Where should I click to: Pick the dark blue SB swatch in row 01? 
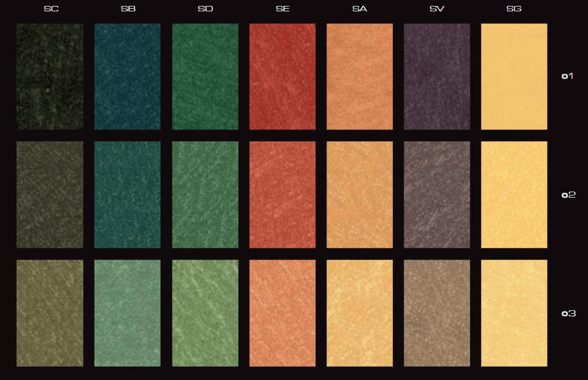[128, 76]
